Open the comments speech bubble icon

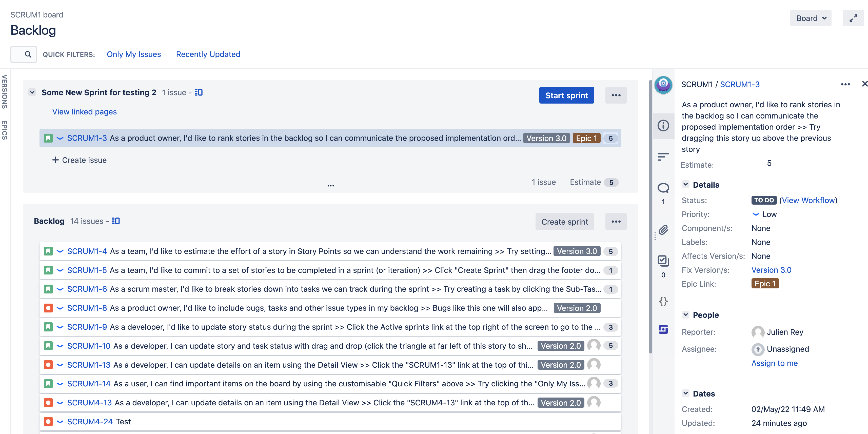(x=663, y=188)
